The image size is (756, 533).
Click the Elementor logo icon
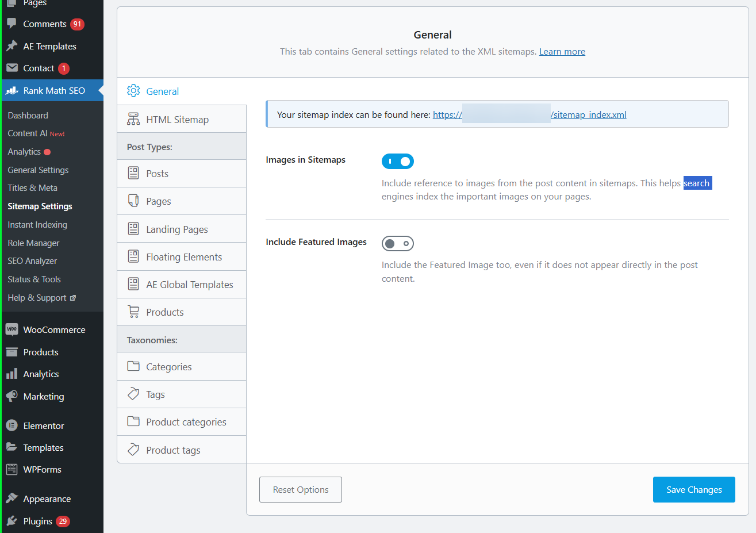click(11, 425)
